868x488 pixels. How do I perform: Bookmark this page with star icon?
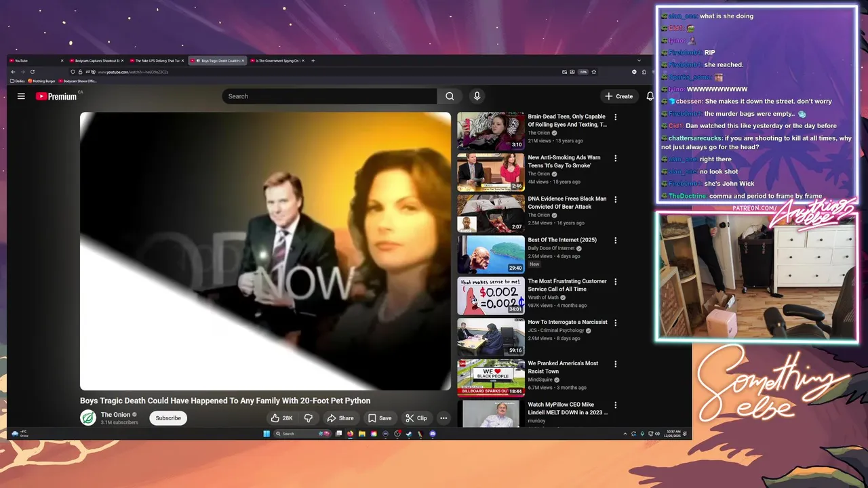pyautogui.click(x=593, y=72)
